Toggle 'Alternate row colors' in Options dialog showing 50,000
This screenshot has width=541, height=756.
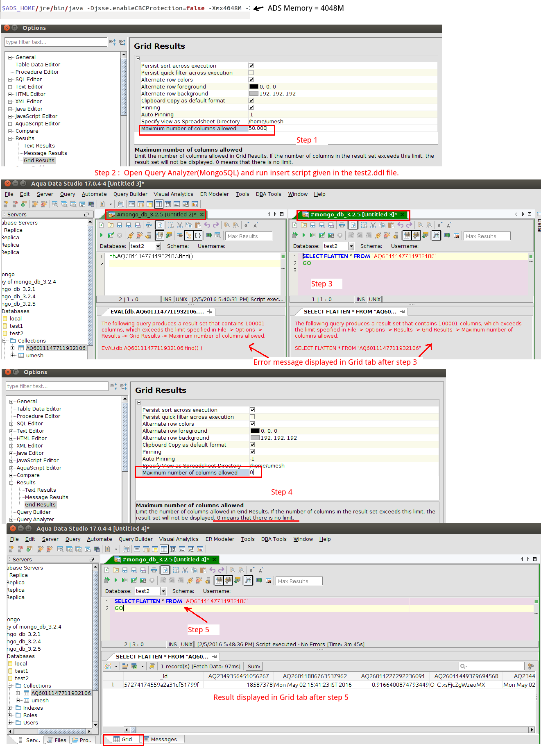click(x=251, y=79)
